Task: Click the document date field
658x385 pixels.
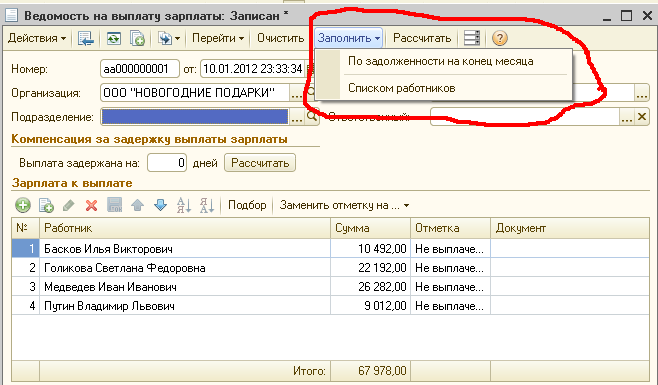Action: (253, 69)
